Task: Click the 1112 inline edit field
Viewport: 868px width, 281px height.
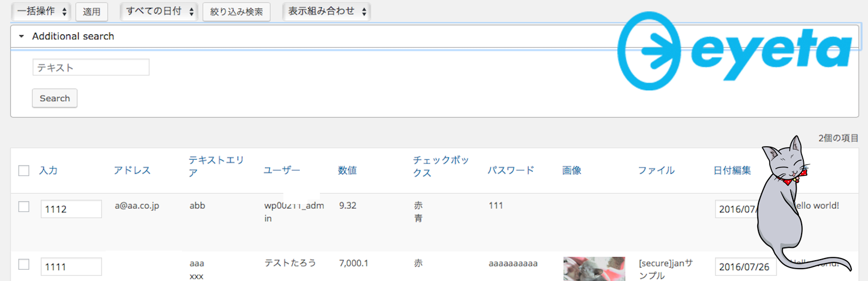Action: point(71,209)
